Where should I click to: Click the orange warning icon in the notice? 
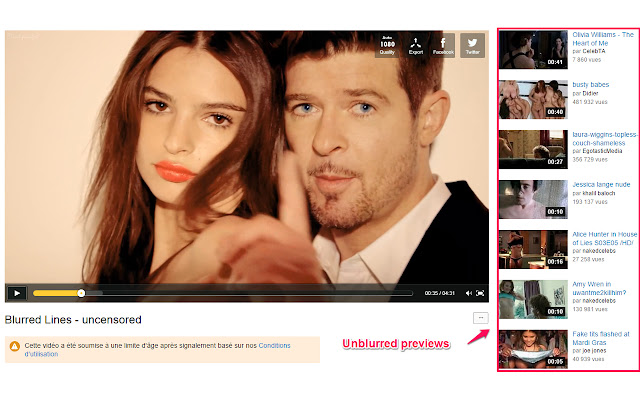tap(15, 347)
